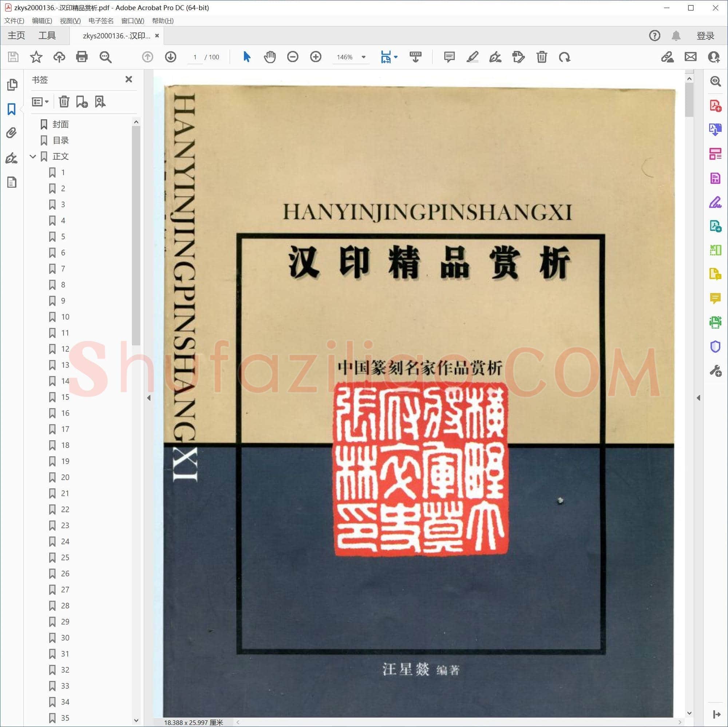Click the page number input field
The width and height of the screenshot is (728, 727).
click(195, 57)
